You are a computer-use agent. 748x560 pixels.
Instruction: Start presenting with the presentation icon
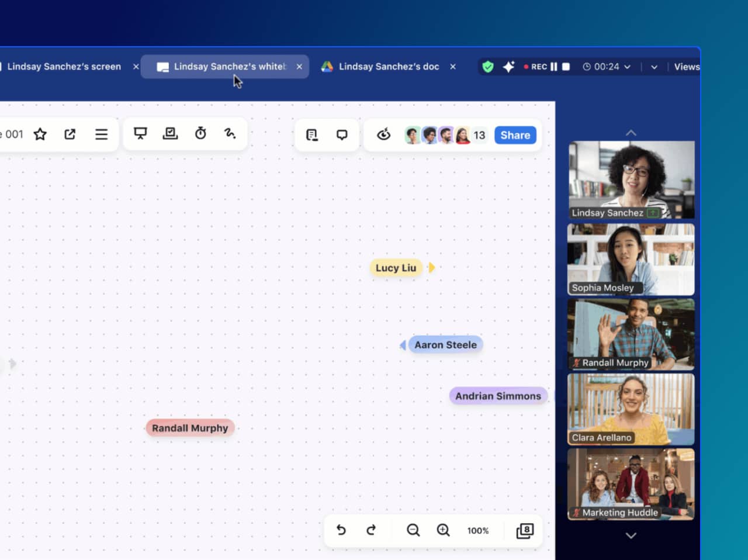point(140,134)
